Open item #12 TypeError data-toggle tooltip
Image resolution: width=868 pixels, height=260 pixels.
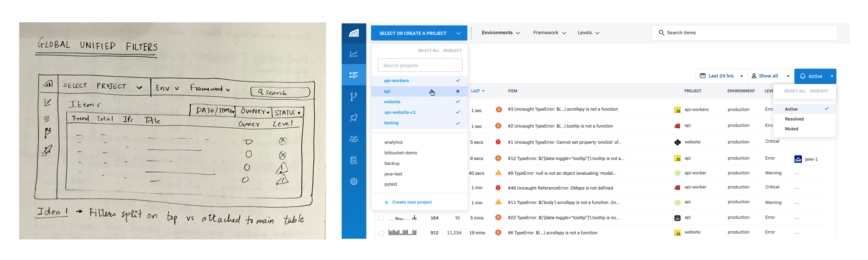pos(566,158)
